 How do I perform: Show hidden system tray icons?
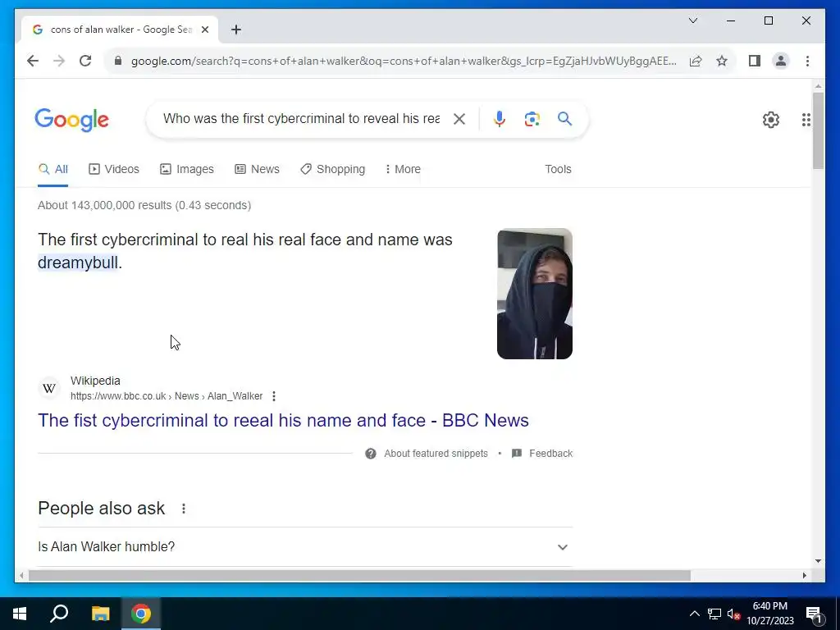click(x=694, y=614)
